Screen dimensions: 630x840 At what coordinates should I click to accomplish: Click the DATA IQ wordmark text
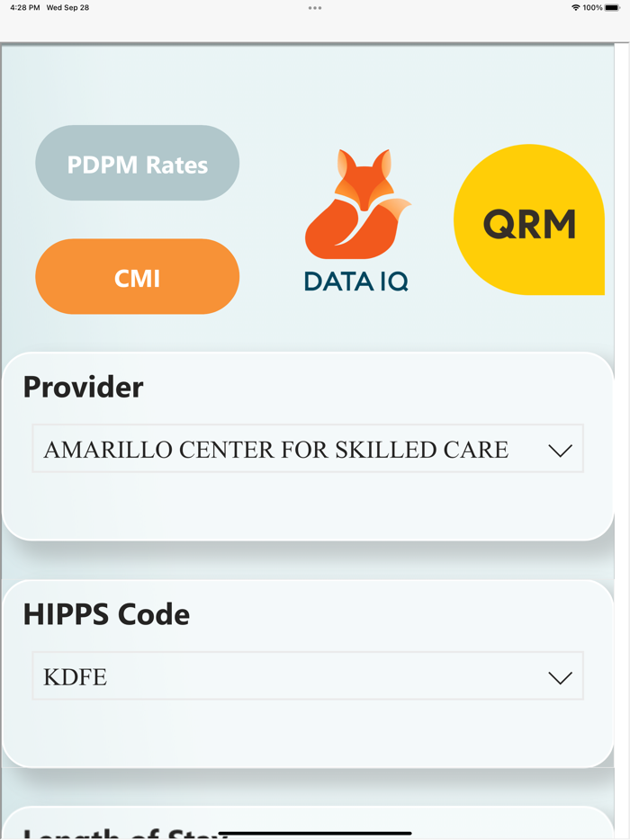coord(356,280)
